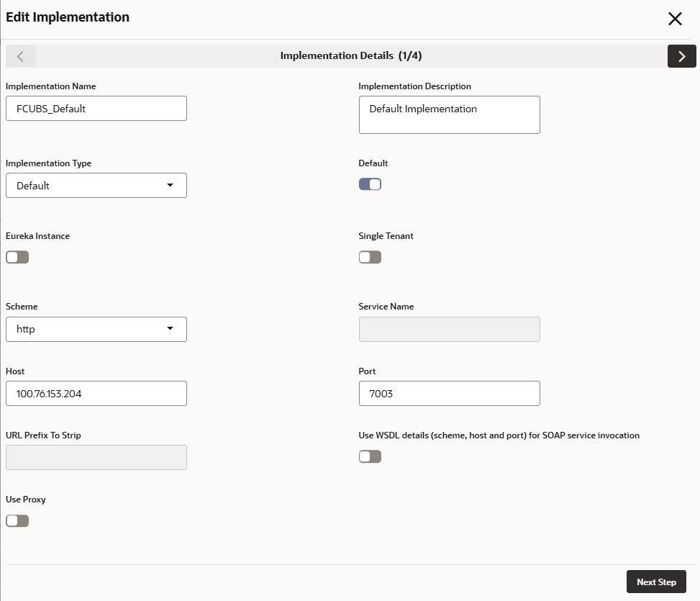This screenshot has width=700, height=601.
Task: Click the Next Step button
Action: click(x=656, y=582)
